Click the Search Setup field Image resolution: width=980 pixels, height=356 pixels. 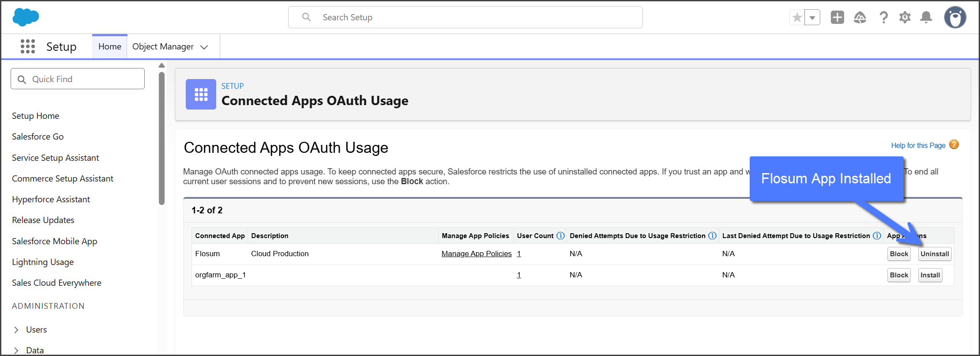465,17
